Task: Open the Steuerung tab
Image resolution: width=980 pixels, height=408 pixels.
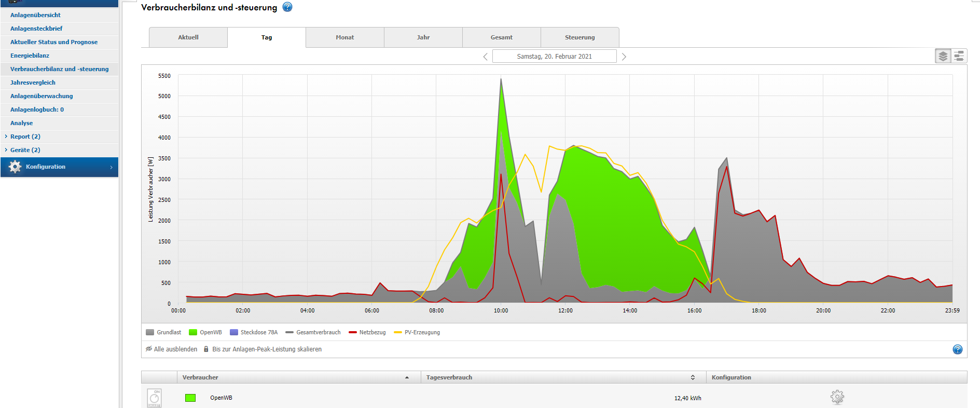Action: 579,37
